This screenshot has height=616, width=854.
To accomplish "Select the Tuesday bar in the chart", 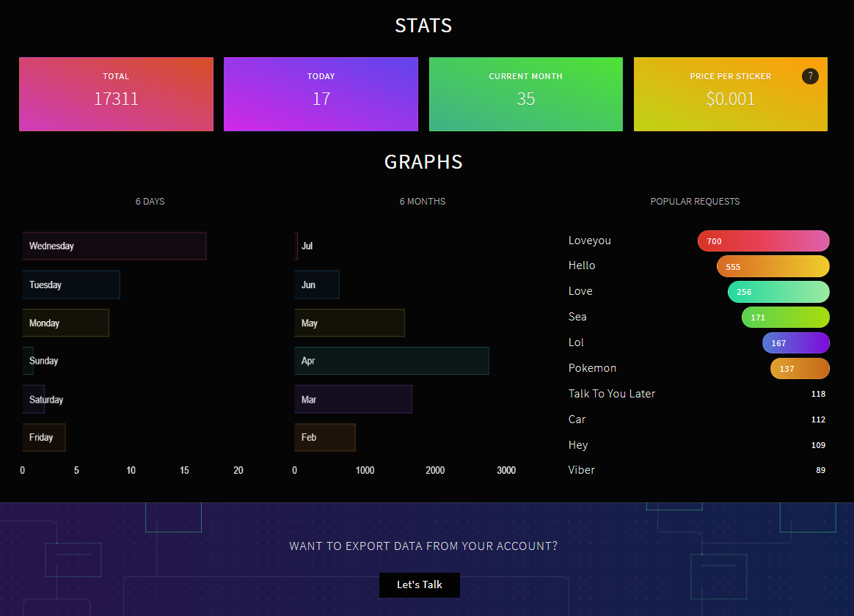I will (70, 285).
